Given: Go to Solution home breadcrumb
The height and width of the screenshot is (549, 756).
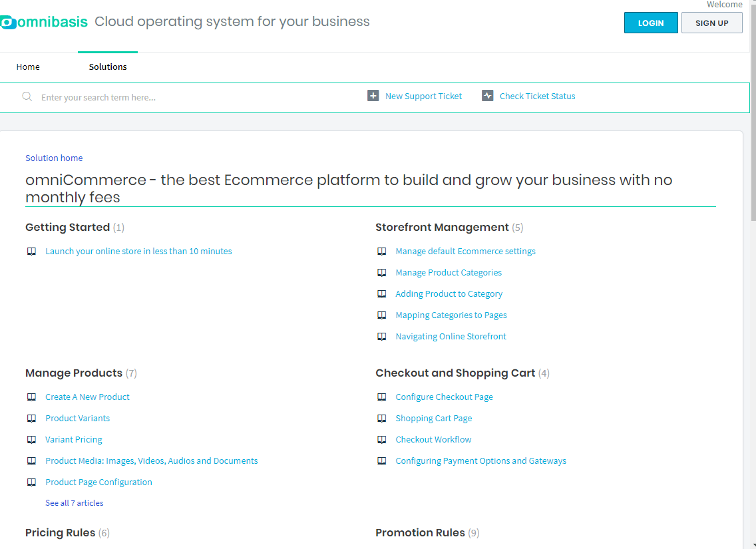Looking at the screenshot, I should (54, 158).
